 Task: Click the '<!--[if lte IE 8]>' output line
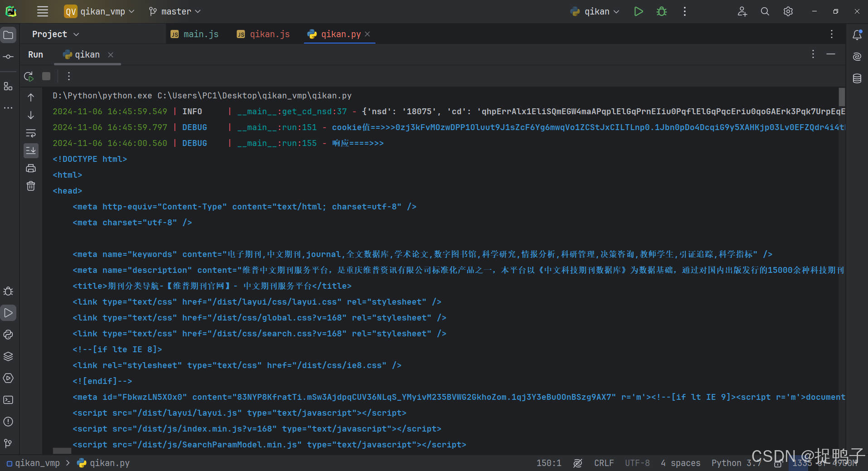point(117,350)
